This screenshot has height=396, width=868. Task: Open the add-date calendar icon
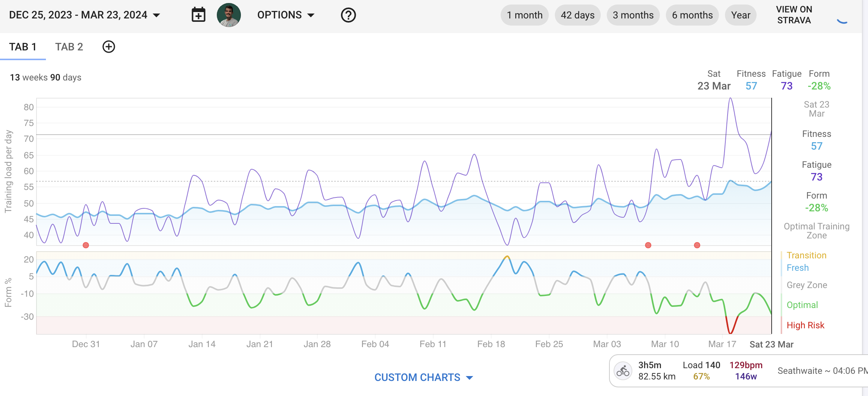coord(198,15)
